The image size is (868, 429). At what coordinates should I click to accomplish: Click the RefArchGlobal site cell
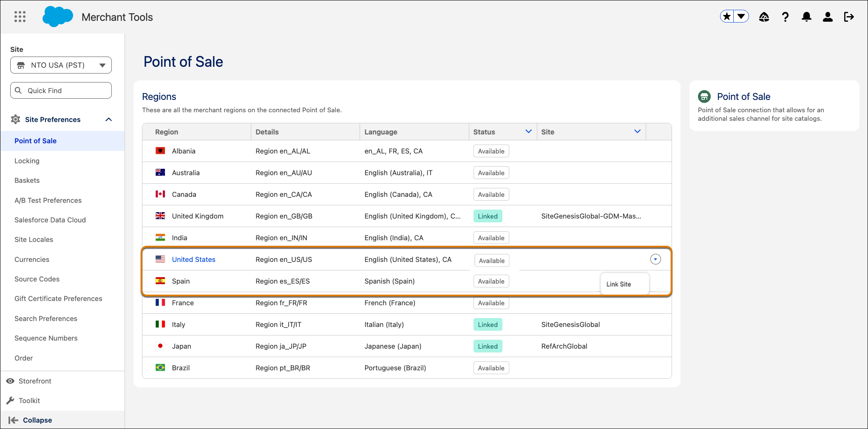click(x=564, y=346)
